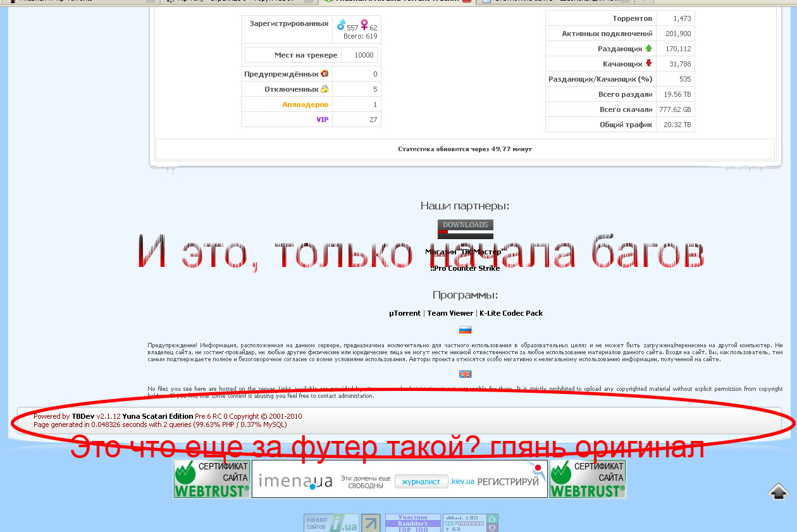Click the Качающих value 31,788
797x532 pixels.
point(680,64)
